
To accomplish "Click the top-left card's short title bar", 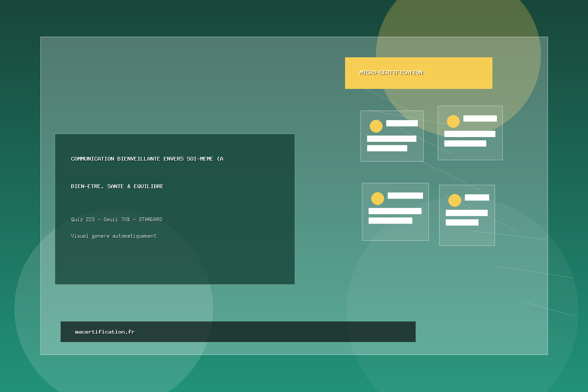I will coord(402,123).
